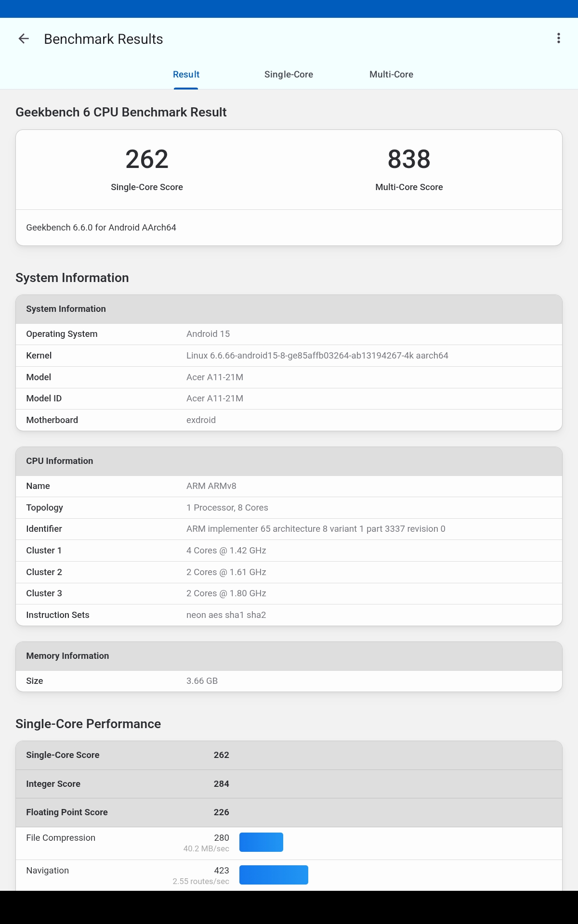Tap the Memory Size row
Screen dimensions: 578x924
tap(289, 681)
